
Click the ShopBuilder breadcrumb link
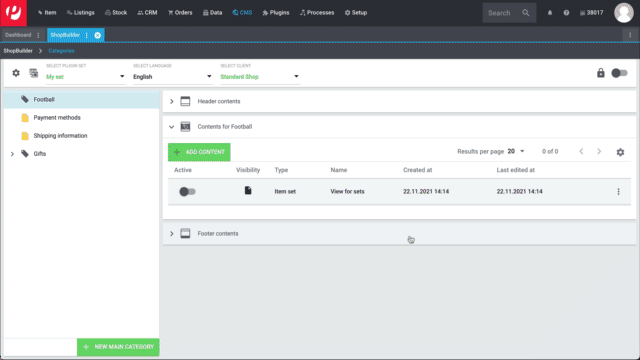18,51
